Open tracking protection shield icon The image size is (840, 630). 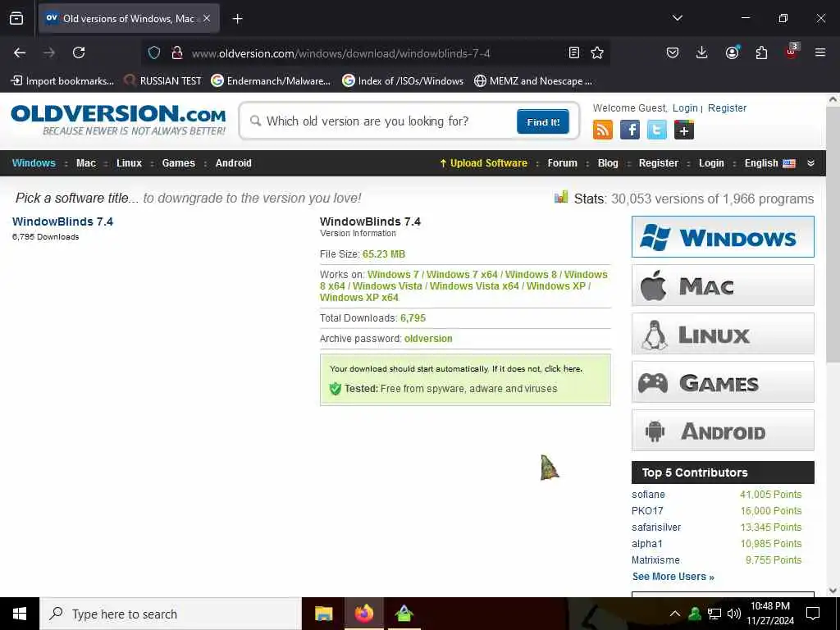pyautogui.click(x=154, y=52)
